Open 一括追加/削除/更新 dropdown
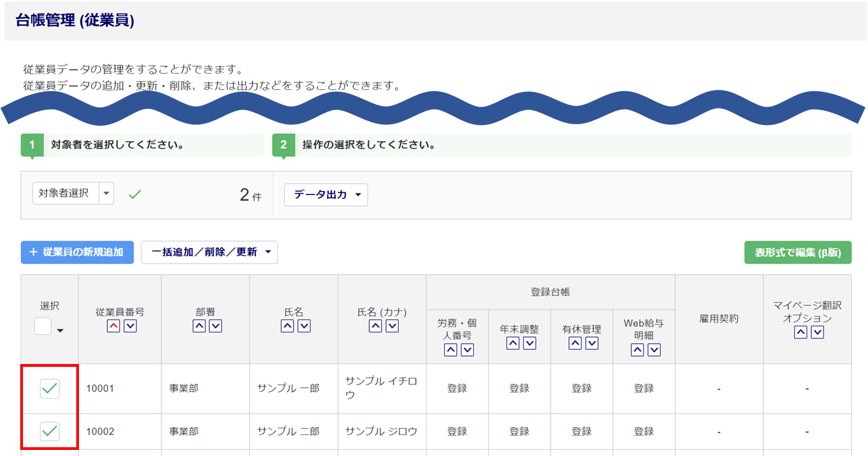The height and width of the screenshot is (456, 868). (x=209, y=252)
